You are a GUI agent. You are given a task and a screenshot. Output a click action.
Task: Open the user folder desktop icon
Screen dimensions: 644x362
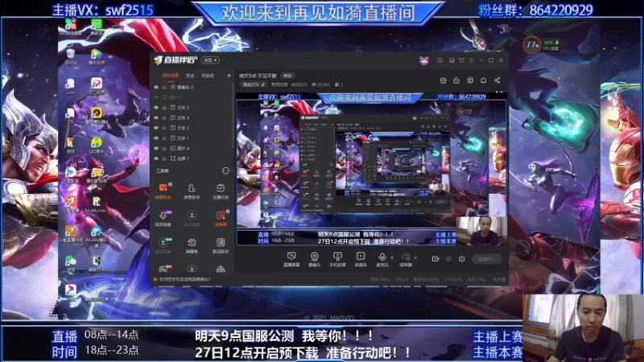click(x=71, y=87)
